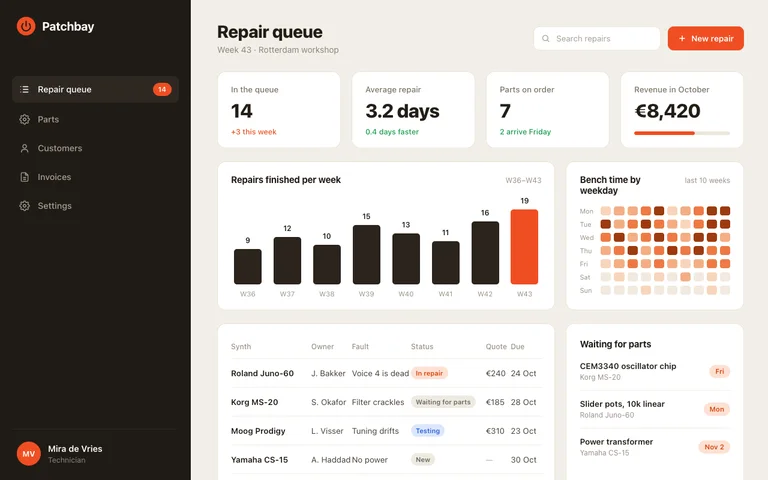Screen dimensions: 768x480
Task: Click the Testing status tag for Moog Prodigy
Action: (x=428, y=431)
